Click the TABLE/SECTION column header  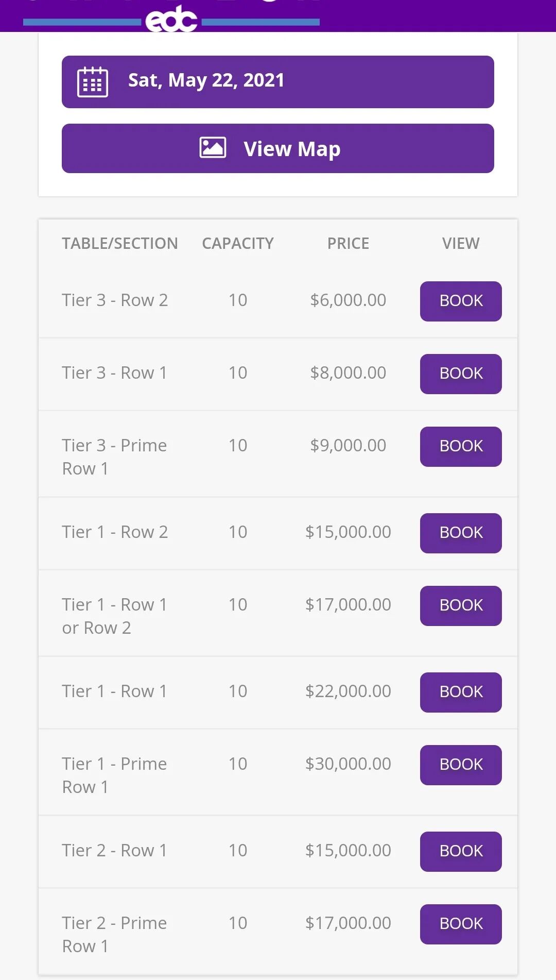[x=119, y=243]
